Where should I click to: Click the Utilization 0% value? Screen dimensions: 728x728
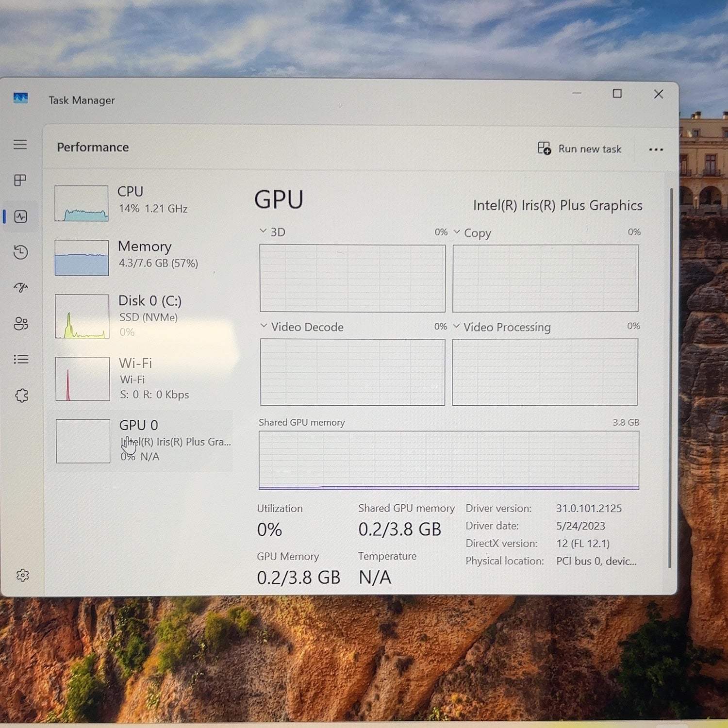tap(269, 529)
